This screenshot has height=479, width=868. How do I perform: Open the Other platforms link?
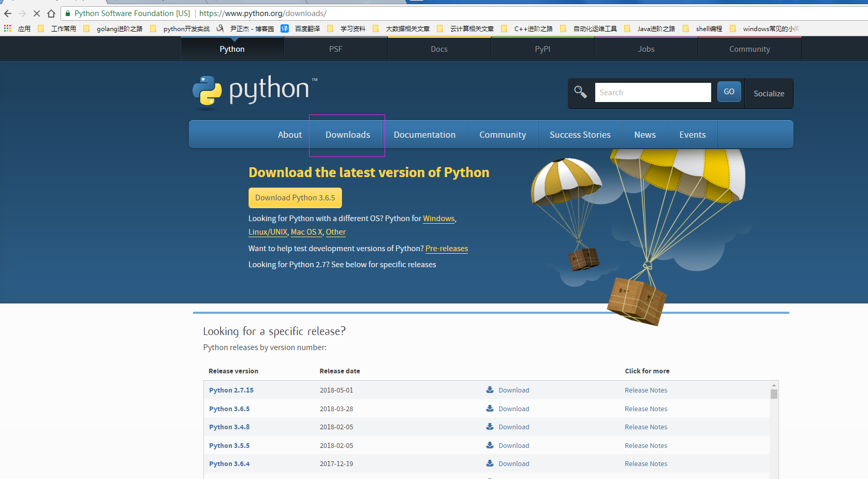tap(335, 232)
